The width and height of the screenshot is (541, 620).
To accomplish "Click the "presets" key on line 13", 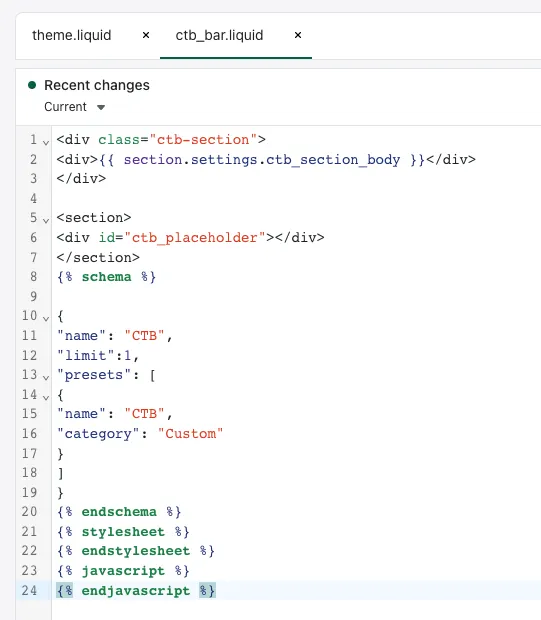I will (94, 375).
